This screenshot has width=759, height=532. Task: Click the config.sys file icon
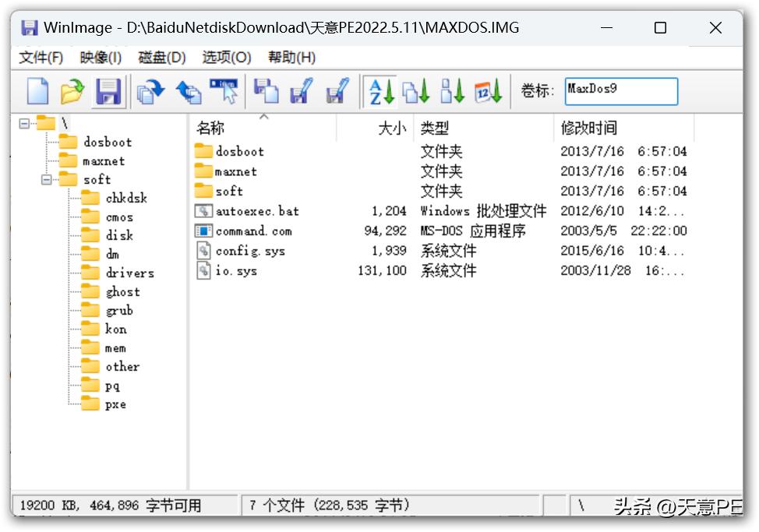[x=203, y=251]
